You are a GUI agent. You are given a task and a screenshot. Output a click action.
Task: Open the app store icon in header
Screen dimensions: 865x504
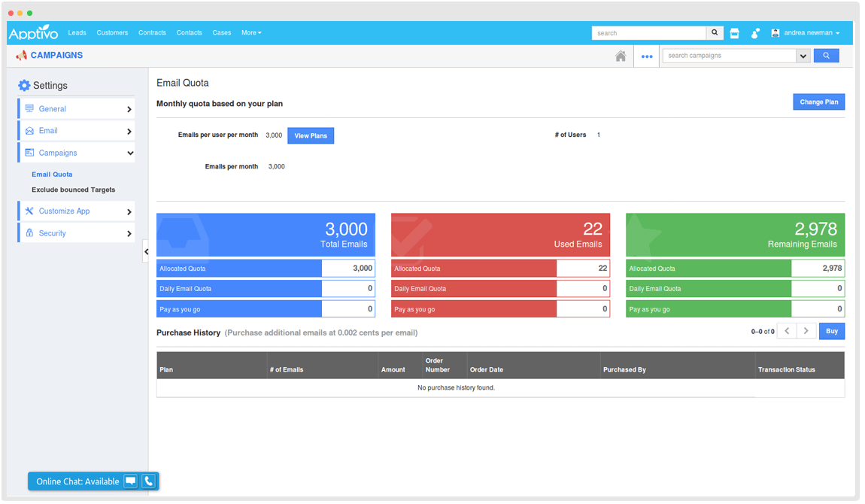(x=735, y=33)
